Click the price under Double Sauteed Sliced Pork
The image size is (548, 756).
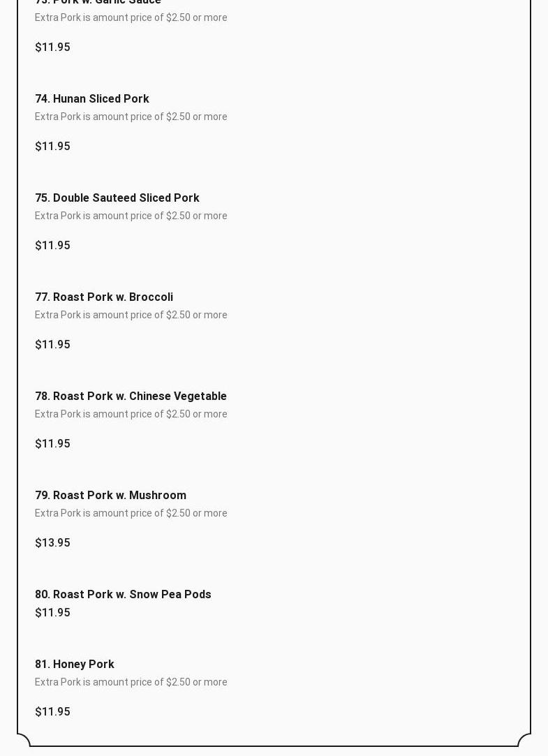pyautogui.click(x=52, y=246)
